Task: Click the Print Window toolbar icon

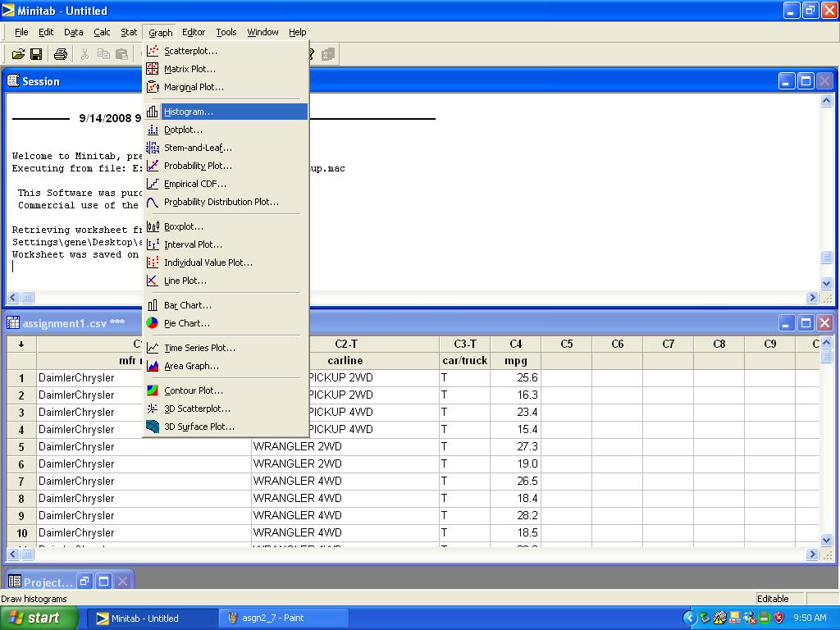Action: (60, 54)
